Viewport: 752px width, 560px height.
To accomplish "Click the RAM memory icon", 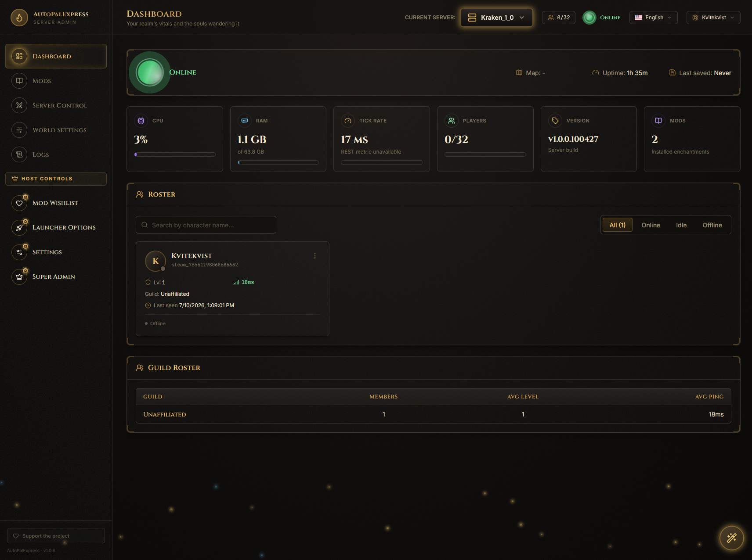I will 245,121.
